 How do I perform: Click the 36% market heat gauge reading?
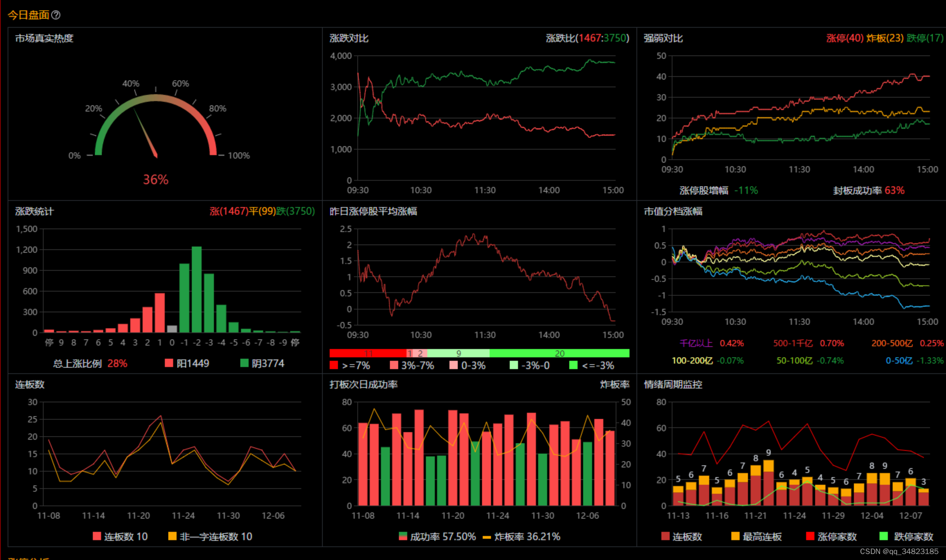[156, 180]
